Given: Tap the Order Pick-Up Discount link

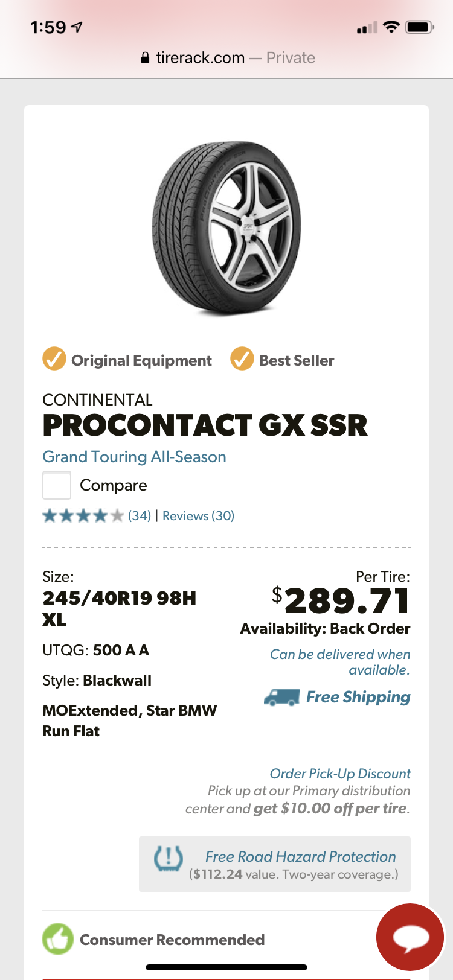Looking at the screenshot, I should [x=340, y=774].
